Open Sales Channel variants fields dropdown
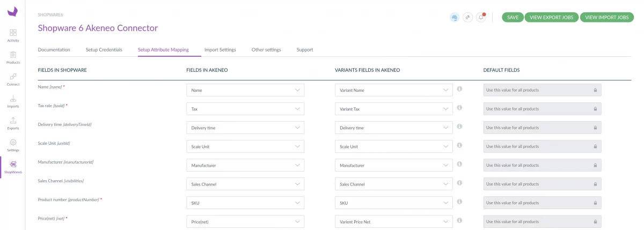Viewport: 644px width, 230px height. click(394, 184)
